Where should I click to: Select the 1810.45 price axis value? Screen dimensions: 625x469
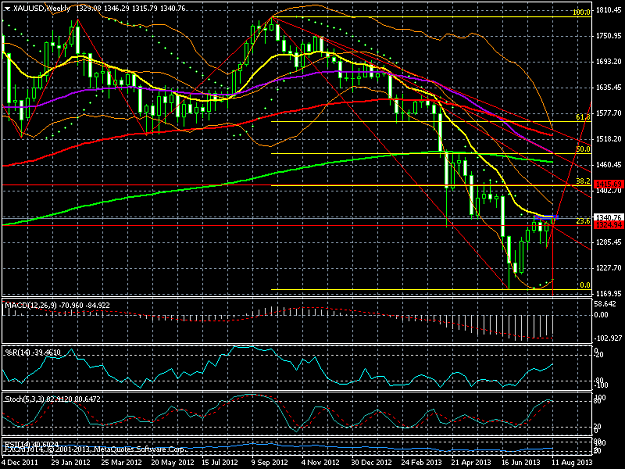click(609, 10)
